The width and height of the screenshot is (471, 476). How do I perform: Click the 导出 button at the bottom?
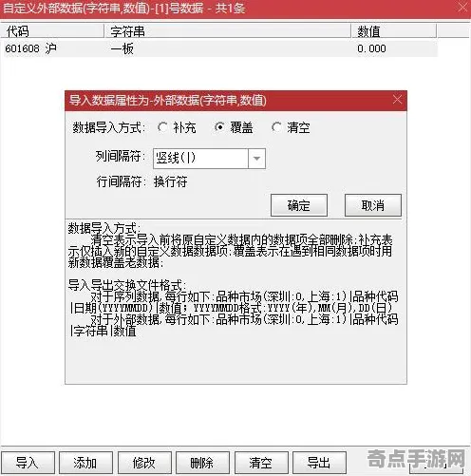pos(319,463)
